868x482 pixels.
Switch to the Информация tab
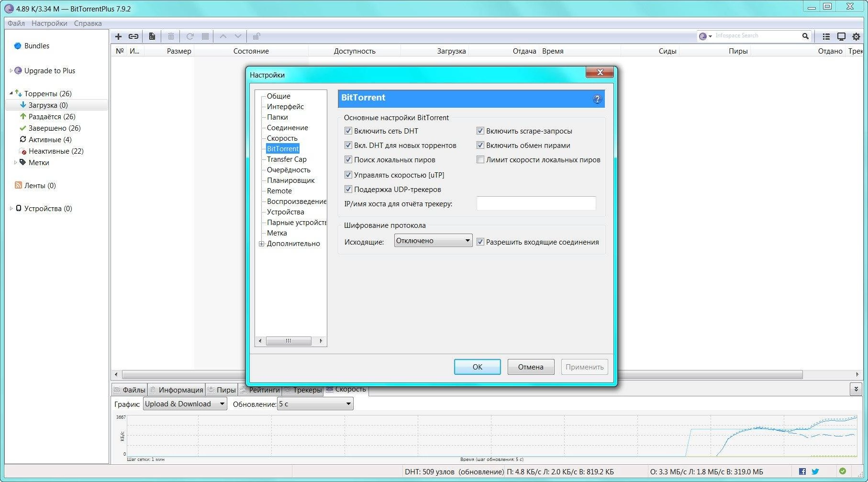[176, 390]
